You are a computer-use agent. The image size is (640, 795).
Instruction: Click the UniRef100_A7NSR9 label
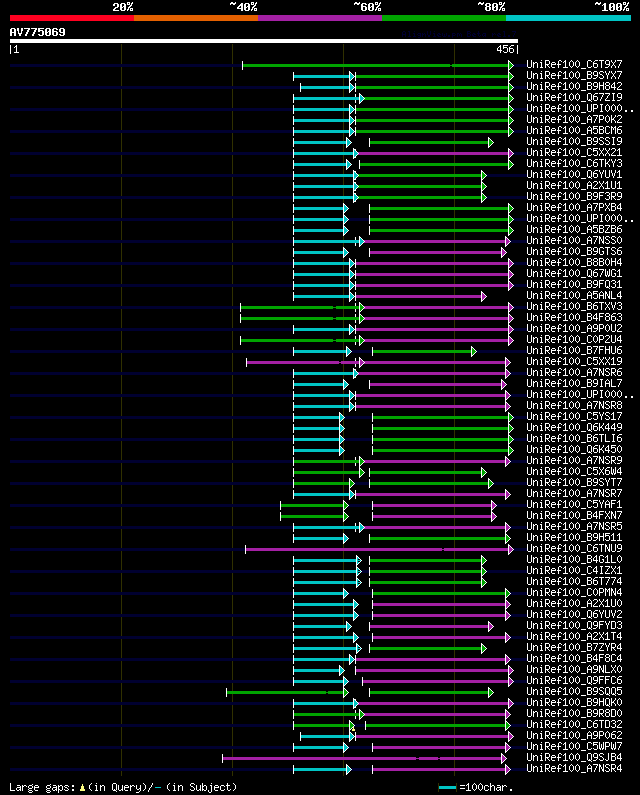[x=574, y=460]
